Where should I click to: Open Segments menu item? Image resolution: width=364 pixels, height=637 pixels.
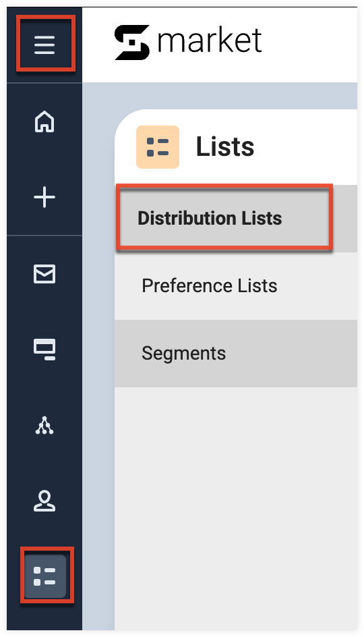point(236,354)
